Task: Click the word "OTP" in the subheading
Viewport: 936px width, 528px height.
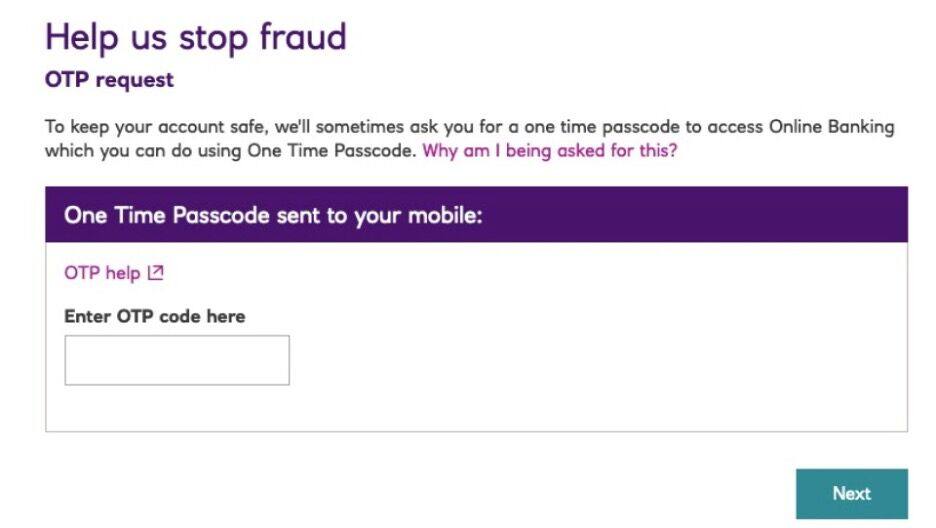Action: click(x=67, y=80)
